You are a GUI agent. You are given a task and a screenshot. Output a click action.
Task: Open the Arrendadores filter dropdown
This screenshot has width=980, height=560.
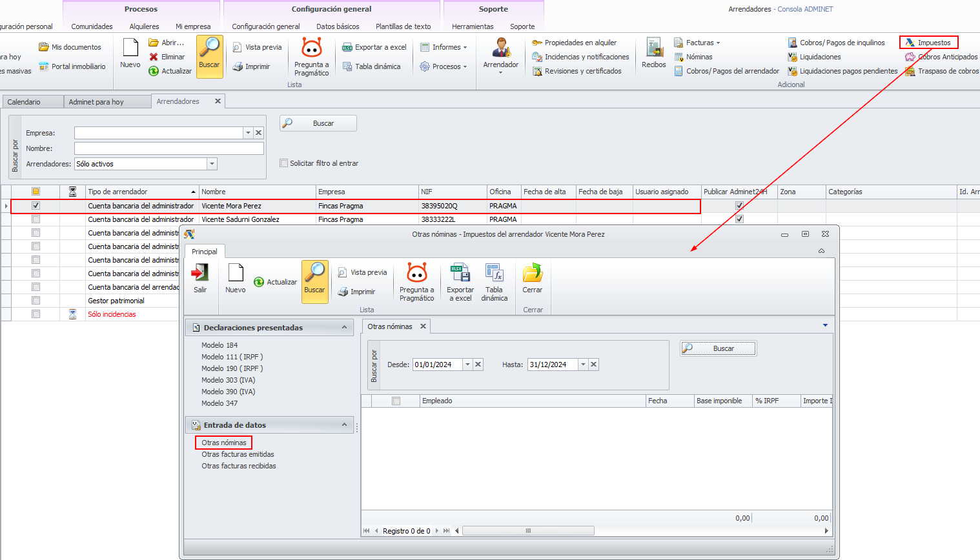click(212, 164)
